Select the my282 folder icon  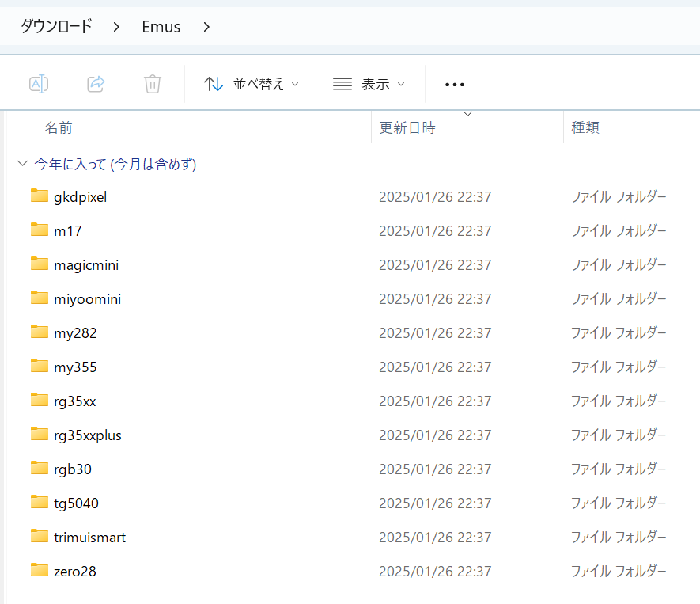coord(40,332)
